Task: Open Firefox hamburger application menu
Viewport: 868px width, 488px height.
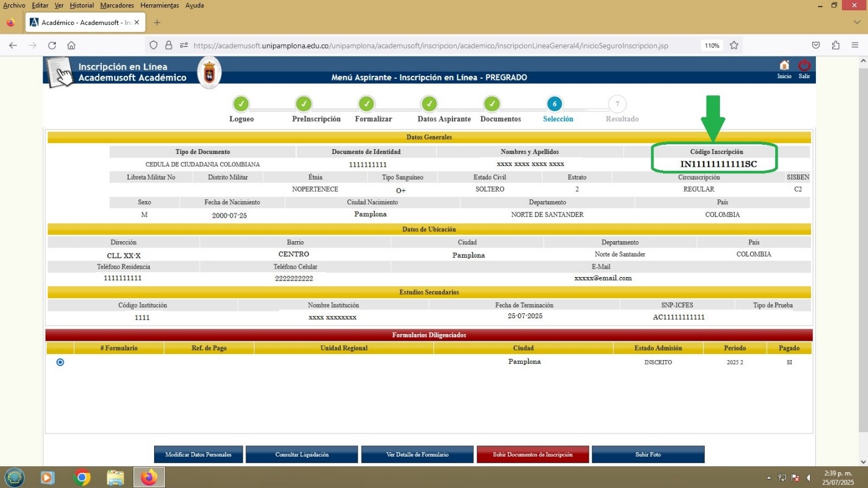Action: (855, 45)
